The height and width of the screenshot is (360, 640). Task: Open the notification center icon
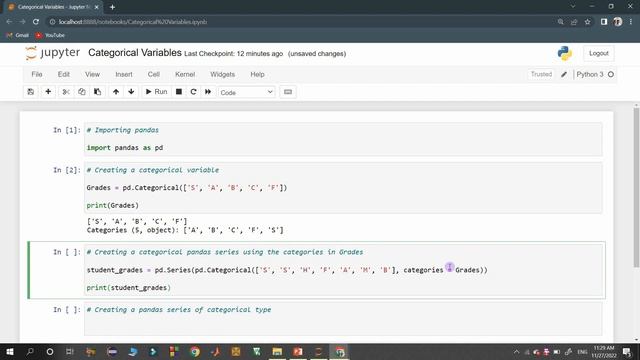(x=627, y=352)
